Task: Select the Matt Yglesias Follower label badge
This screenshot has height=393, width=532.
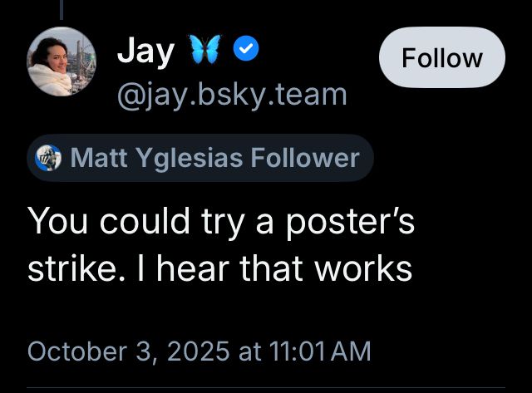Action: [x=200, y=158]
